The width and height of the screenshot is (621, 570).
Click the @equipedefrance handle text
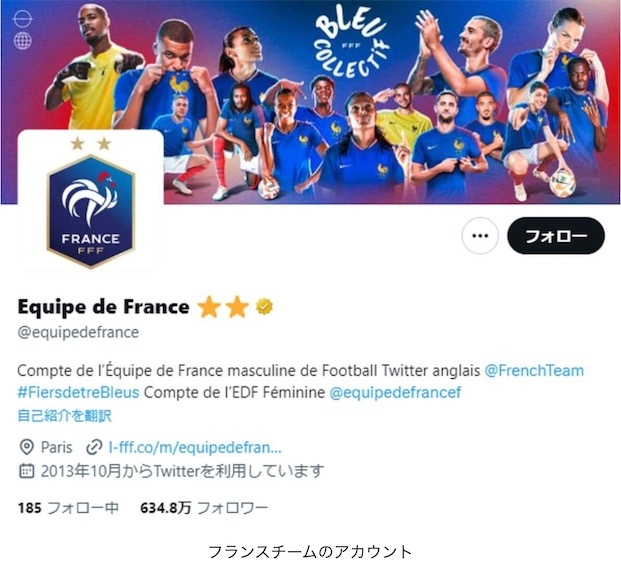(78, 332)
